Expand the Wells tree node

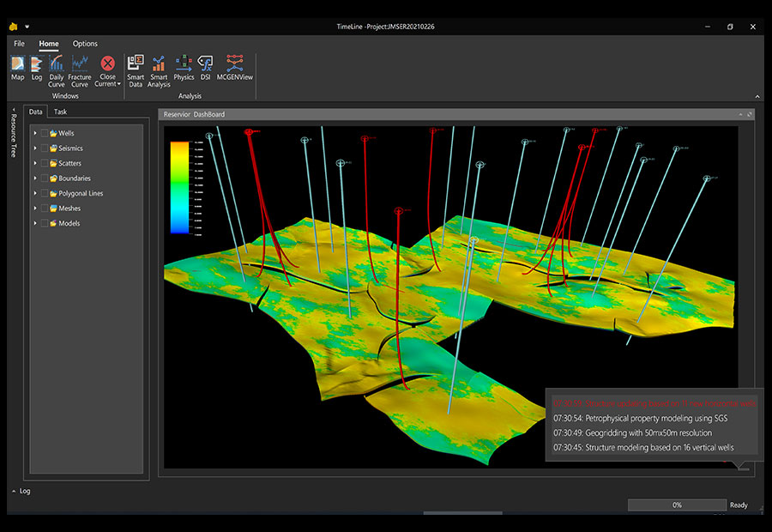point(35,133)
